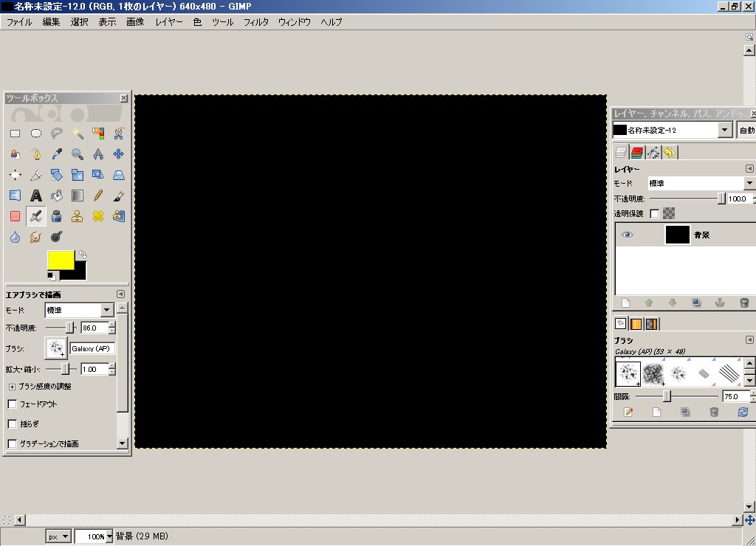Viewport: 756px width, 546px height.
Task: Open the 編集 menu
Action: point(51,21)
